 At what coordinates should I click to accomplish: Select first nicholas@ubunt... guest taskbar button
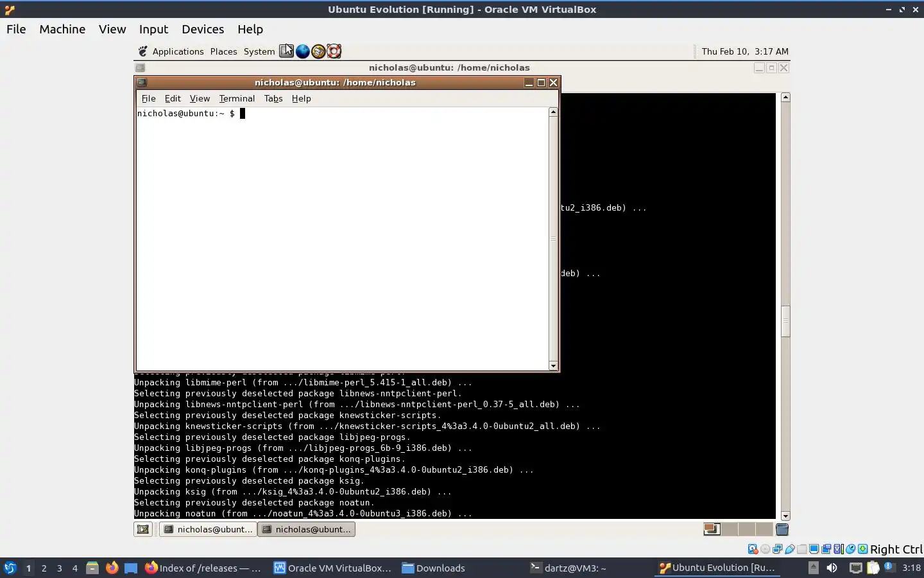pos(208,529)
